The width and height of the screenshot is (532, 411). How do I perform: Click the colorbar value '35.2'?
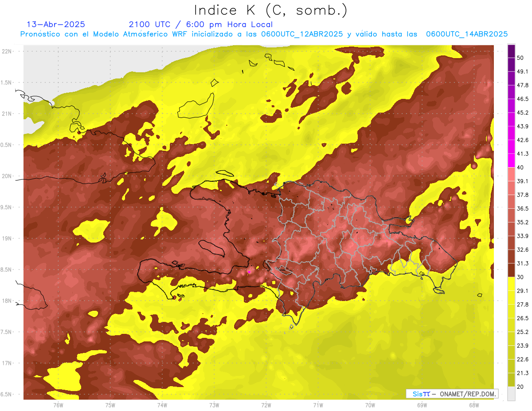(x=523, y=222)
